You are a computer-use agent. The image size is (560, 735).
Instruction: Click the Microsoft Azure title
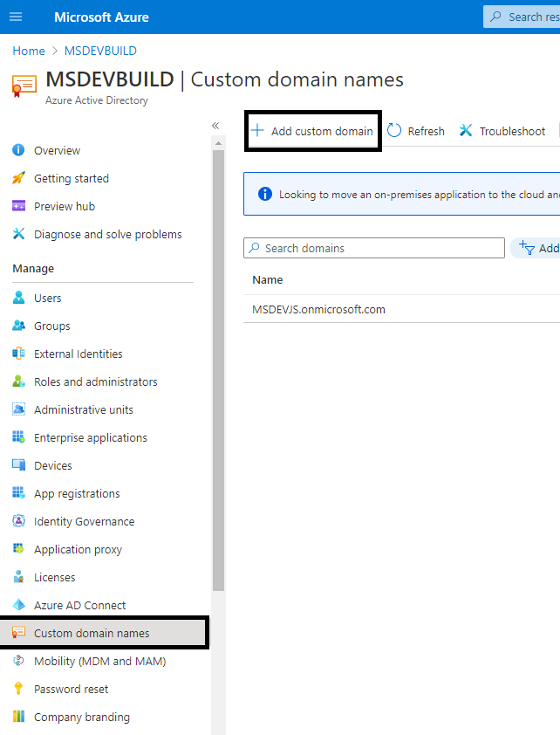tap(101, 17)
